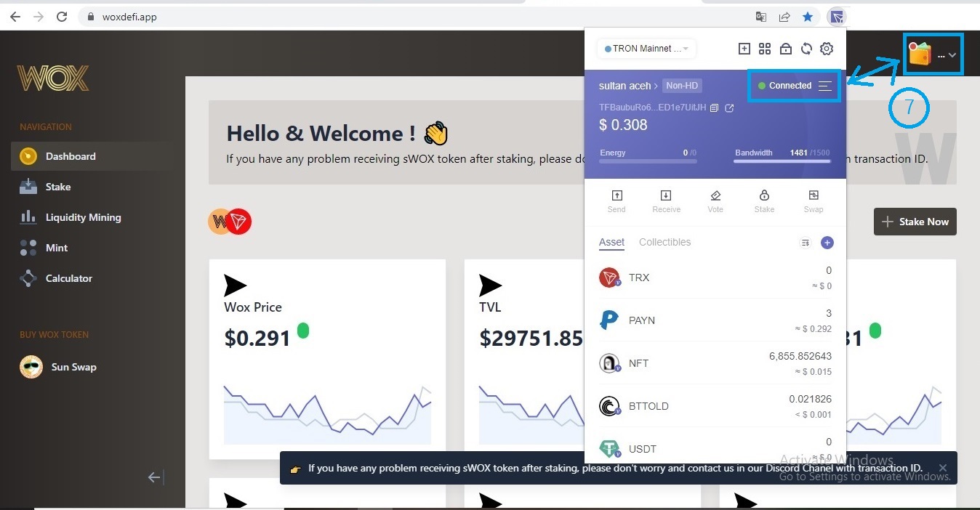
Task: Open the four-squares apps grid icon
Action: [764, 49]
